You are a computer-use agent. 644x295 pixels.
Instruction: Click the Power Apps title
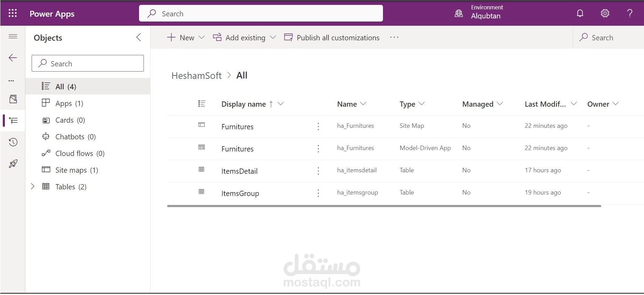tap(52, 14)
